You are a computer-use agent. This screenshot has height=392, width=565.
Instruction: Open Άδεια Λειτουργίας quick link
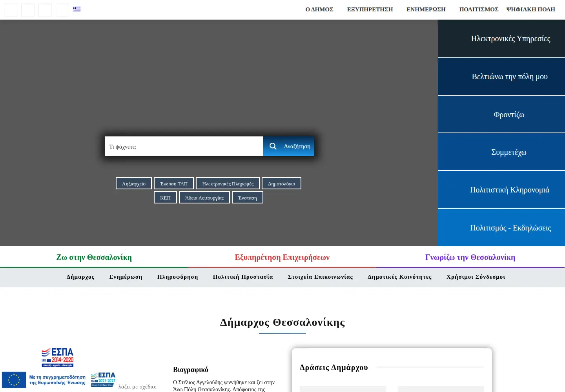tap(204, 198)
